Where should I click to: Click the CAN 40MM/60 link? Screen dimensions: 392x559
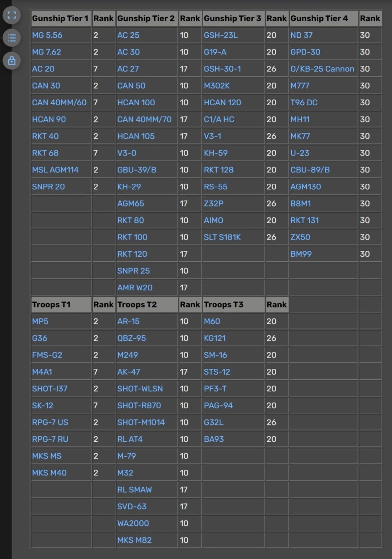pyautogui.click(x=59, y=103)
